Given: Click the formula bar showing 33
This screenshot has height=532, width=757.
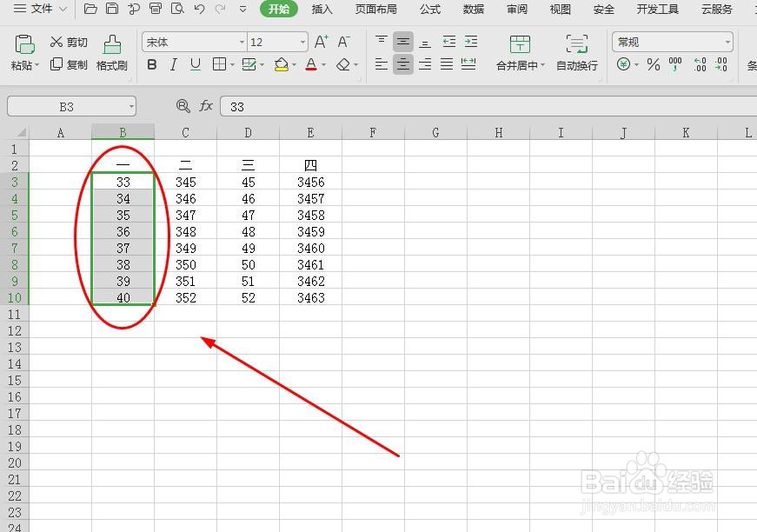Looking at the screenshot, I should tap(488, 106).
